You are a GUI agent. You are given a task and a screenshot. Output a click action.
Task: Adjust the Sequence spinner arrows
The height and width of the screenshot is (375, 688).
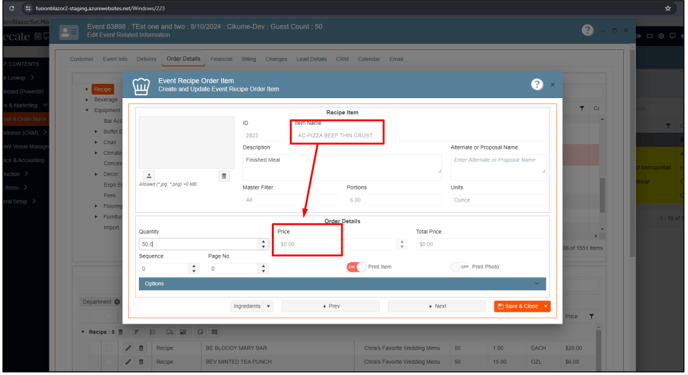[x=194, y=268]
